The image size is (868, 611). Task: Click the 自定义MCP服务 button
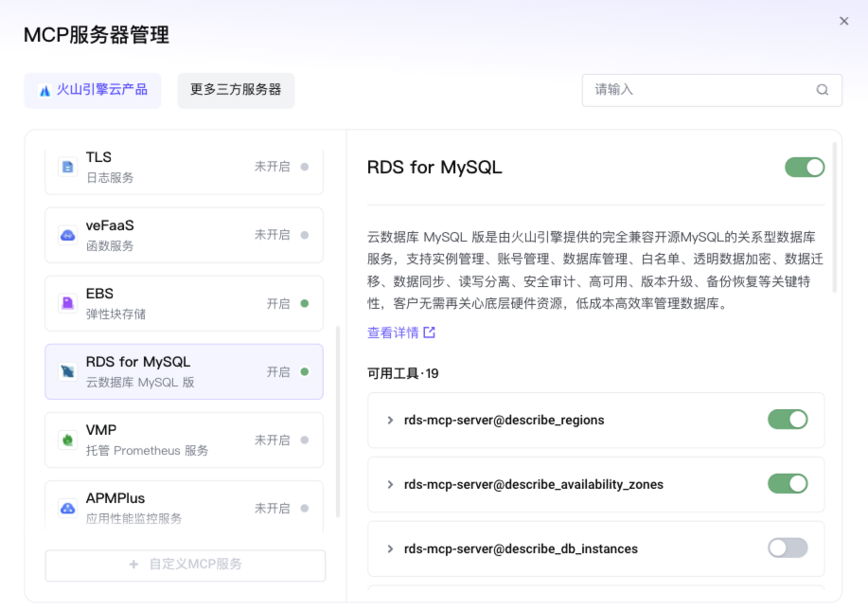coord(186,565)
